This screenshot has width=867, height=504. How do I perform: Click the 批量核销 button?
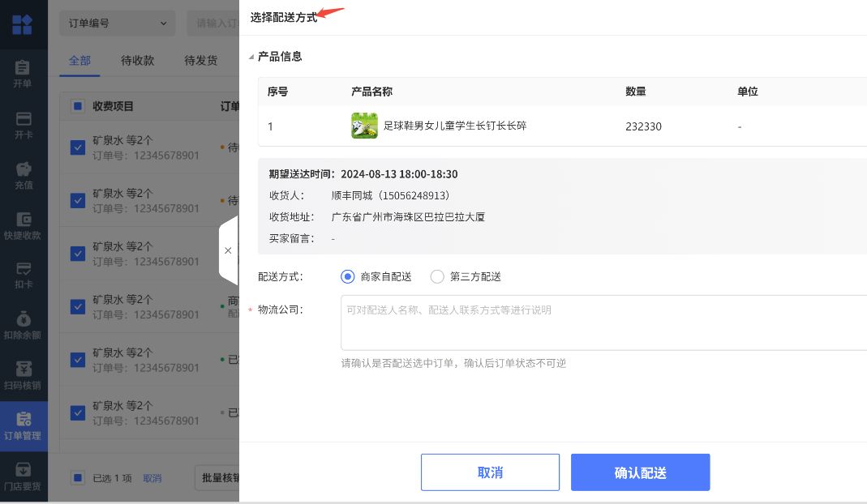coord(217,477)
